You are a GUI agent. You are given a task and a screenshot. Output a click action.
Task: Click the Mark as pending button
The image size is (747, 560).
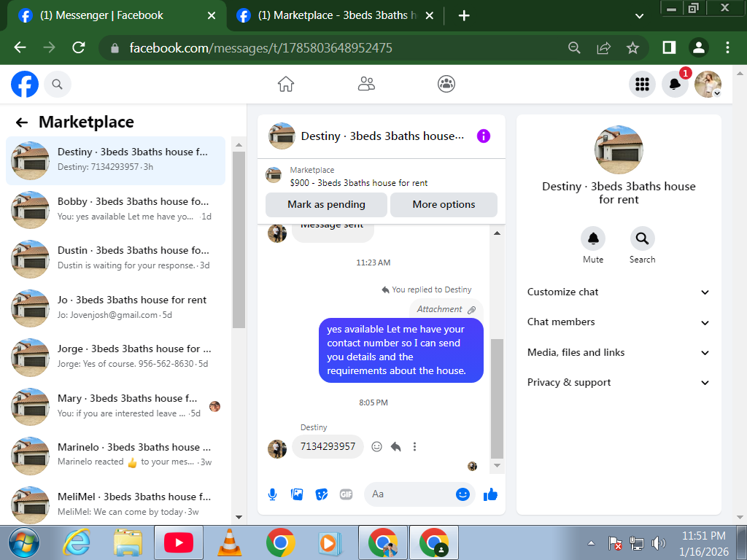(326, 205)
